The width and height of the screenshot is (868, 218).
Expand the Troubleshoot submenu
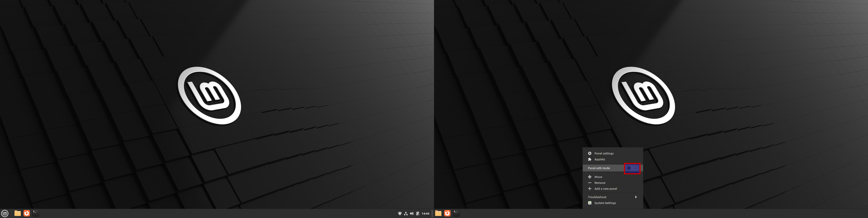point(613,197)
